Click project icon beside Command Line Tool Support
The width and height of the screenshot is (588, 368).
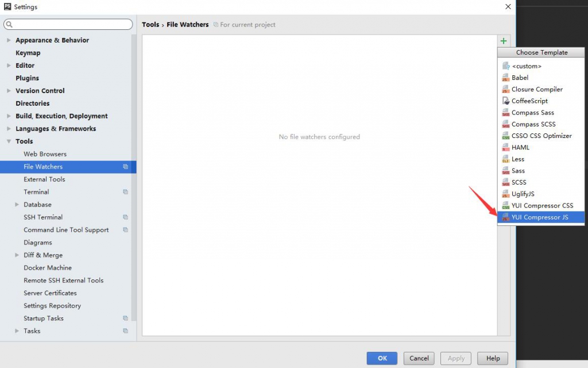tap(126, 230)
